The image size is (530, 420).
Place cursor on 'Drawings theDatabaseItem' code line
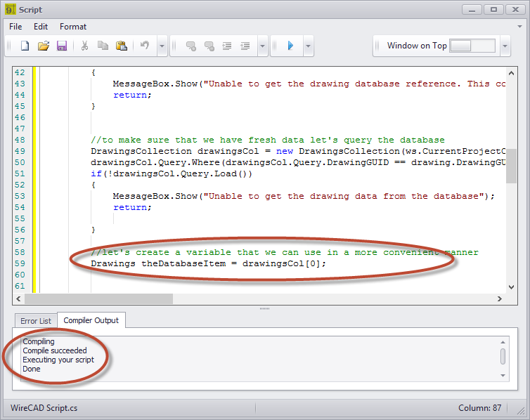[208, 263]
